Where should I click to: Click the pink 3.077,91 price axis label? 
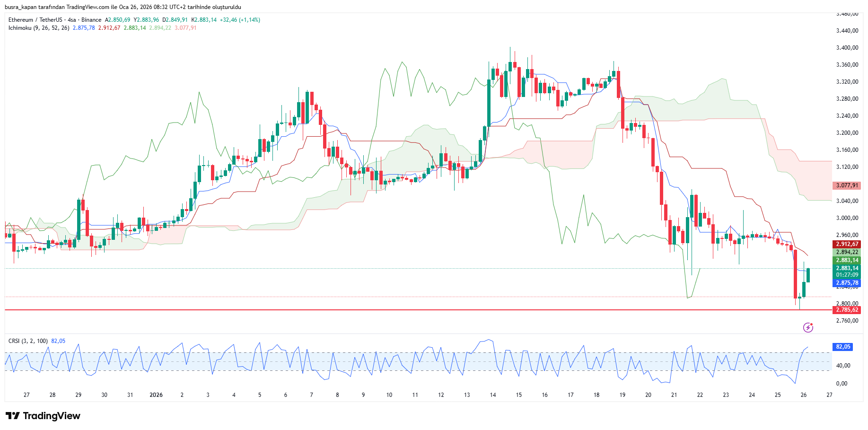coord(846,185)
